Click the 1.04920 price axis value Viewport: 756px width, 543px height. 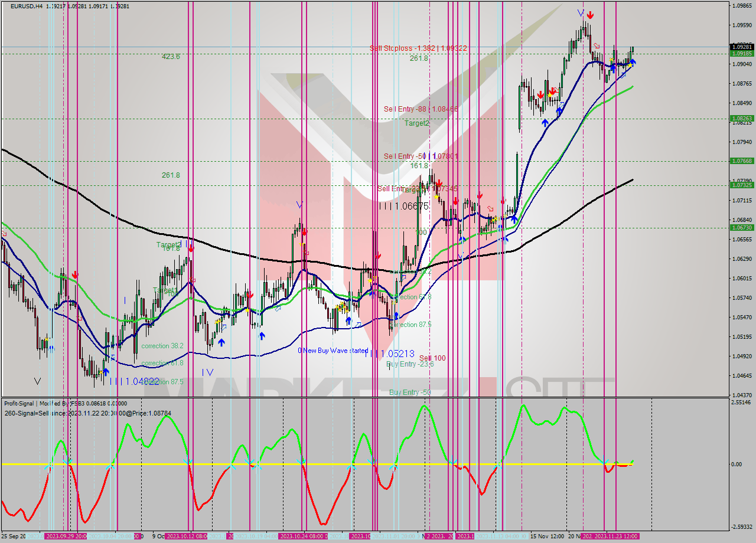[x=742, y=356]
